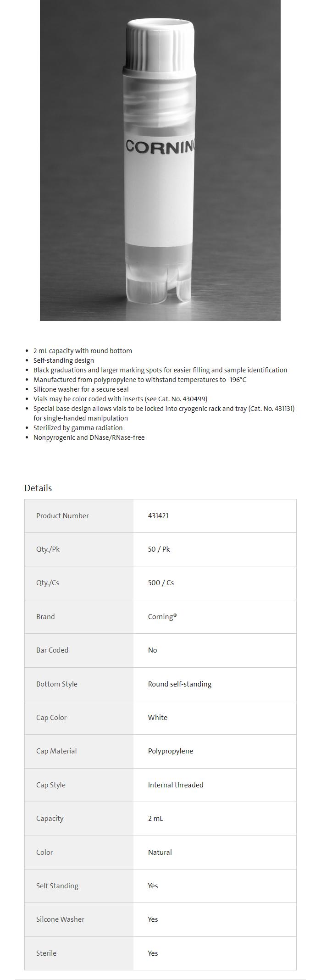
Task: Click the Bottom Style row label
Action: pos(57,684)
